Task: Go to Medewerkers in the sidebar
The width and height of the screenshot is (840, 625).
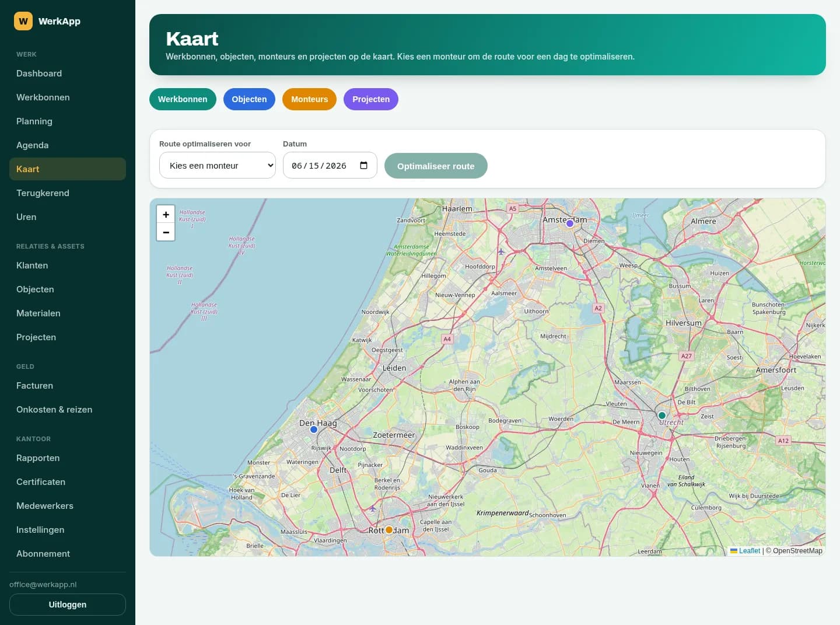Action: [x=68, y=506]
